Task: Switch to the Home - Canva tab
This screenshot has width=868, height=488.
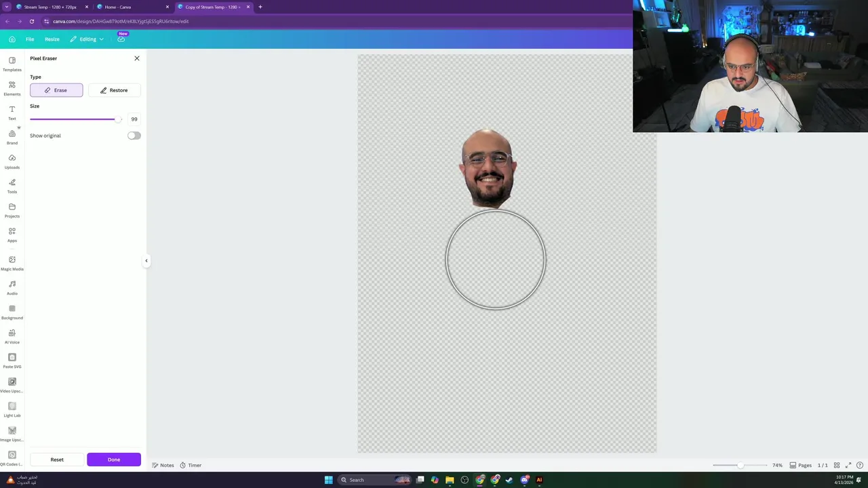Action: (x=132, y=7)
